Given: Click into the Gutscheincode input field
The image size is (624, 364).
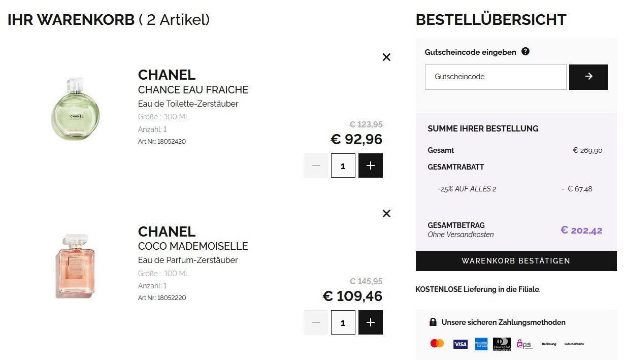Looking at the screenshot, I should 495,77.
